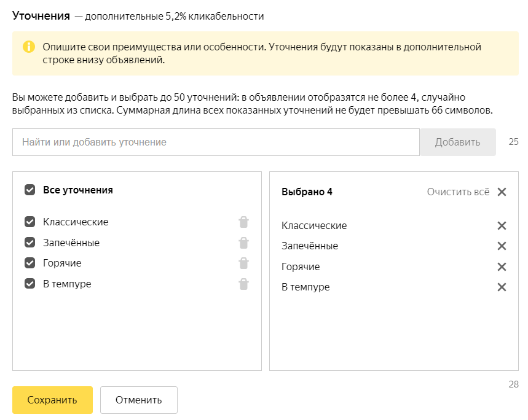Viewport: 528px width, 420px height.
Task: Remove Горячие using its trash icon
Action: [x=243, y=263]
